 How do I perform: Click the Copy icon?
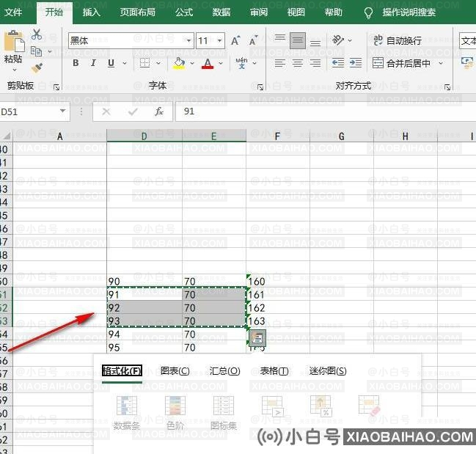tap(37, 51)
